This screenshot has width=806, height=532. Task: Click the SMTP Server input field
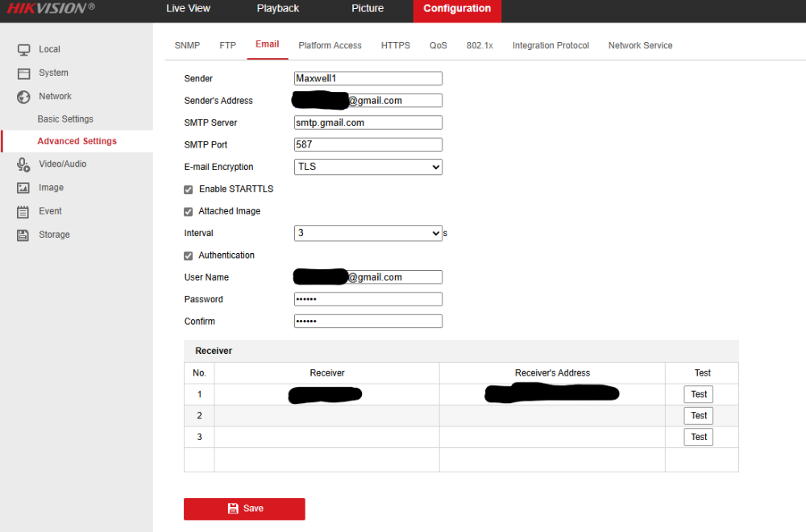point(368,123)
